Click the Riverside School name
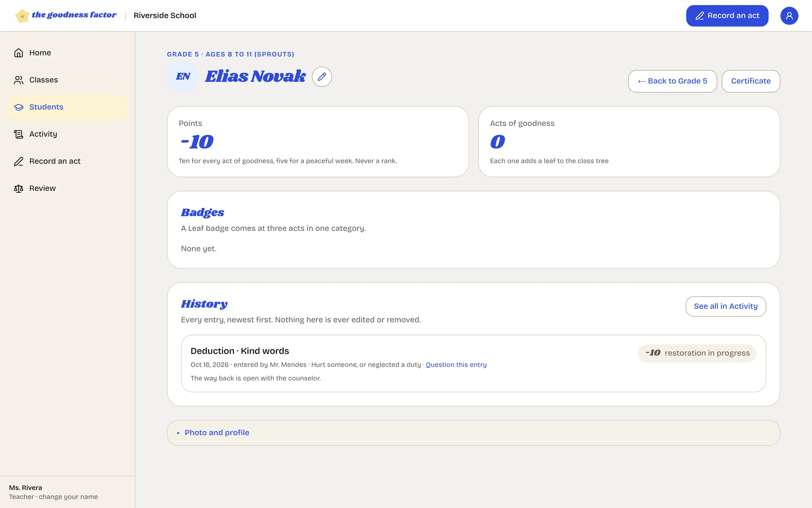The height and width of the screenshot is (508, 812). coord(165,16)
